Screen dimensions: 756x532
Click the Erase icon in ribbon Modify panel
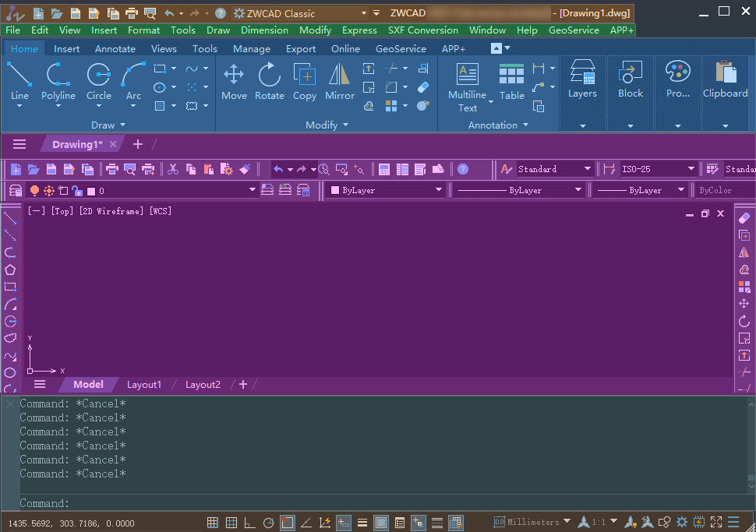[x=423, y=87]
